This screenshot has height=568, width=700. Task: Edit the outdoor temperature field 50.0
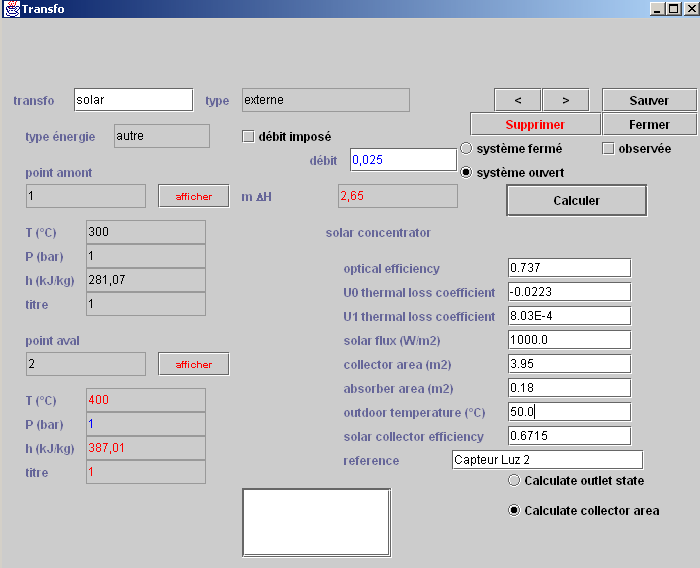[x=570, y=412]
